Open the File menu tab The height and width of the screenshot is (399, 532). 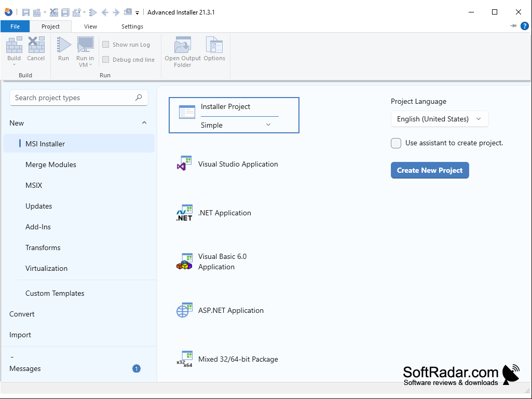click(15, 26)
